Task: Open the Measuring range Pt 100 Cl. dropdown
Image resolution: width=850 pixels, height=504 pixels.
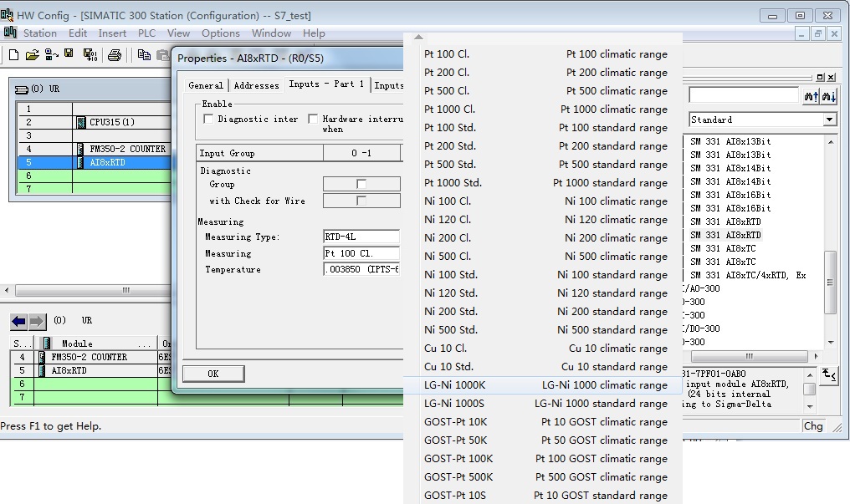Action: coord(361,253)
